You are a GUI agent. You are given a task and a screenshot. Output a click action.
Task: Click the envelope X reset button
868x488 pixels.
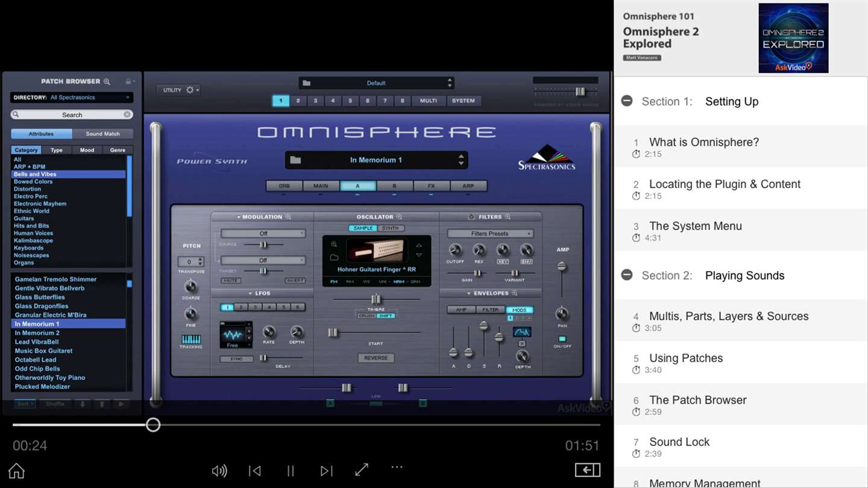tap(522, 343)
